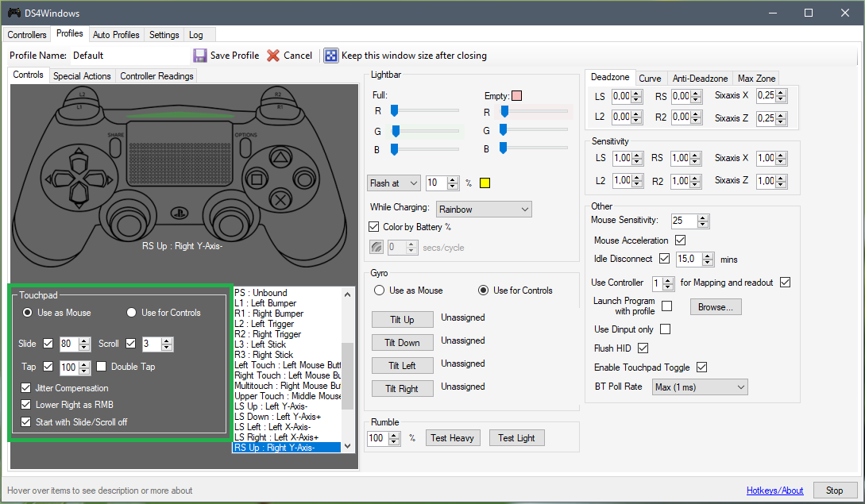Open the BT Poll Rate dropdown
This screenshot has width=865, height=504.
pyautogui.click(x=700, y=387)
